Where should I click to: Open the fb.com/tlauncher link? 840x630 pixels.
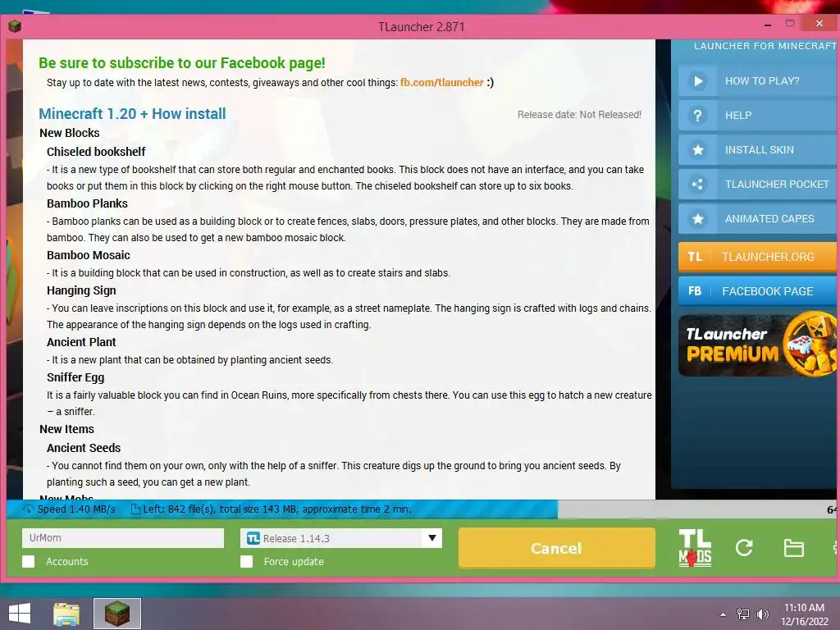pos(442,83)
